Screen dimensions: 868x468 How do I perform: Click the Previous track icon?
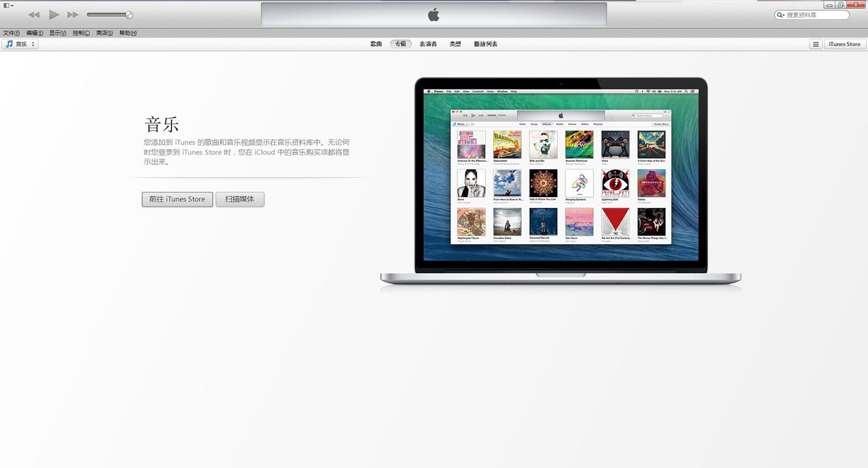click(34, 14)
